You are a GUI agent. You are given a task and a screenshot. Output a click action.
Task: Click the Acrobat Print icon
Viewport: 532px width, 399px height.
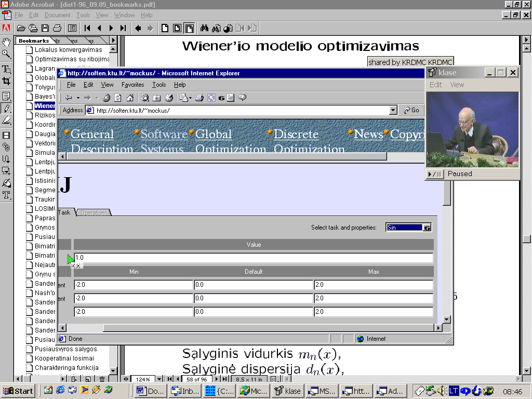(57, 28)
